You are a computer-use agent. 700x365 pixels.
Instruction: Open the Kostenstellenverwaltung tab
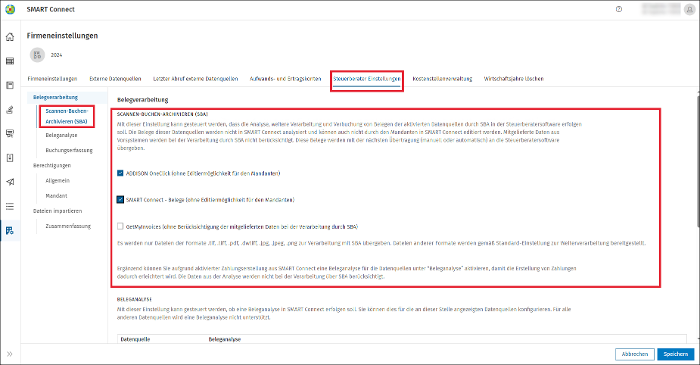(x=442, y=79)
